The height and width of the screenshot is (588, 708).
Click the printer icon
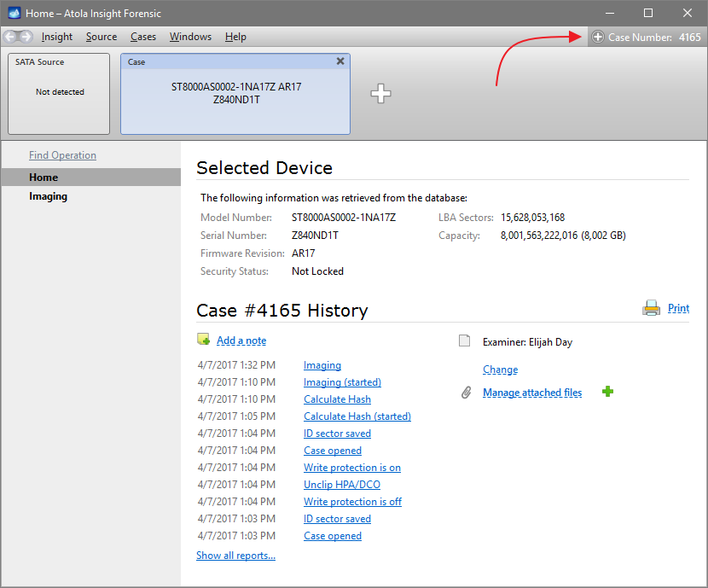[651, 308]
